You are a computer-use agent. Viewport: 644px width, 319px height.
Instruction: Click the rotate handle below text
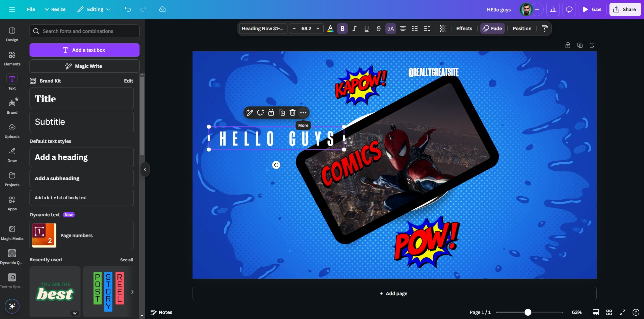(276, 165)
